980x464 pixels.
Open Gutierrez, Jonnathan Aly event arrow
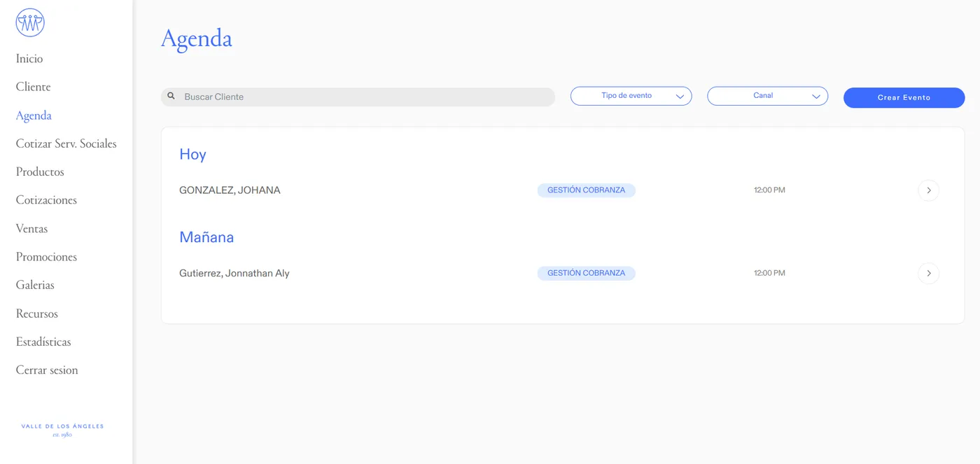928,273
